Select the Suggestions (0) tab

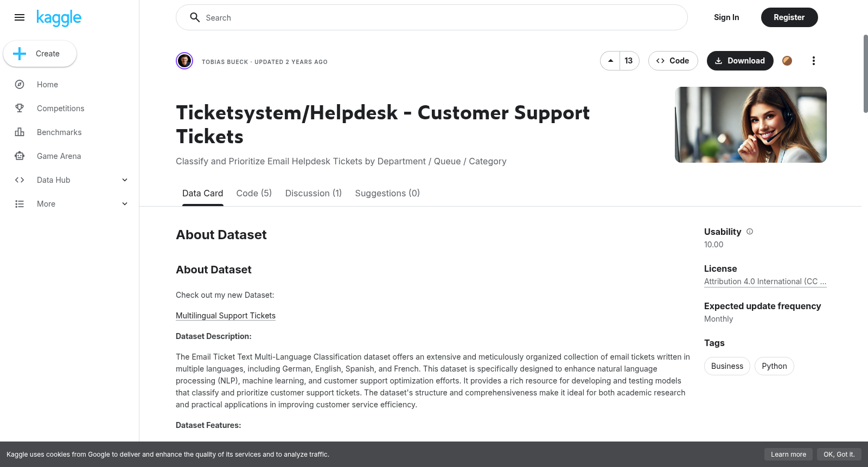pos(387,193)
